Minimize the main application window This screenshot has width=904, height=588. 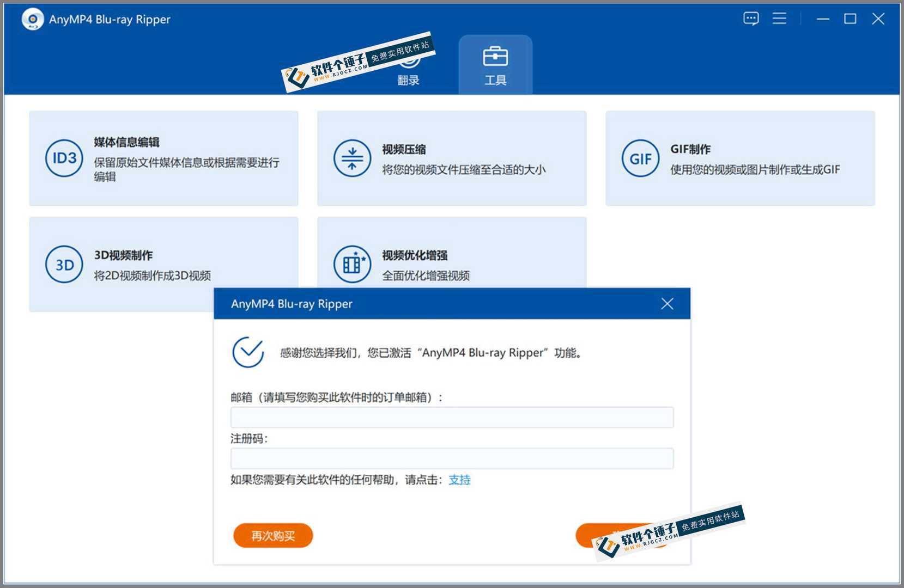(x=823, y=19)
